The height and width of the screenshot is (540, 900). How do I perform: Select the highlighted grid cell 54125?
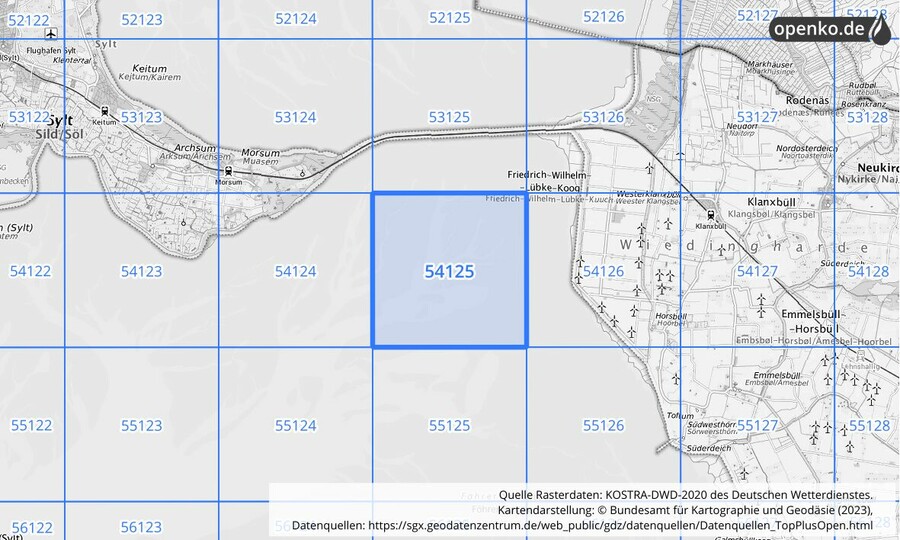(449, 270)
